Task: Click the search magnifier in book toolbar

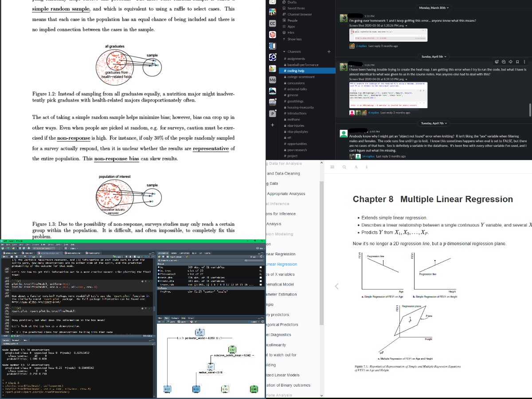Action: [x=344, y=167]
